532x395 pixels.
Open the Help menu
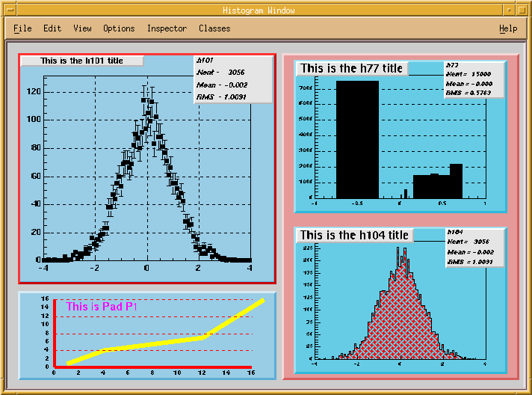coord(508,28)
